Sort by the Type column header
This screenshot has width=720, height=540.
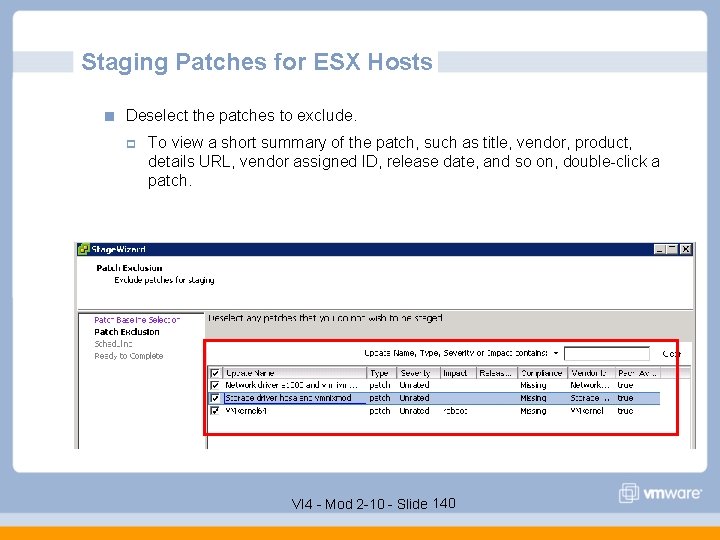pos(381,373)
